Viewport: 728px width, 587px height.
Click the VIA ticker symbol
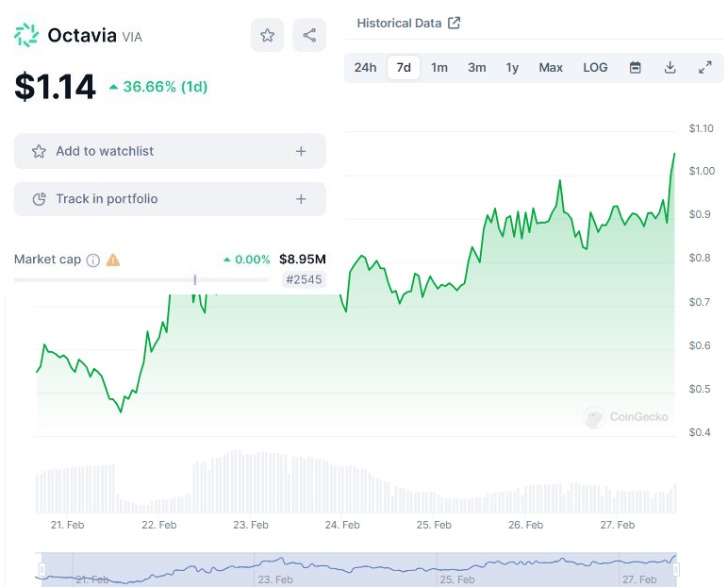pyautogui.click(x=132, y=37)
